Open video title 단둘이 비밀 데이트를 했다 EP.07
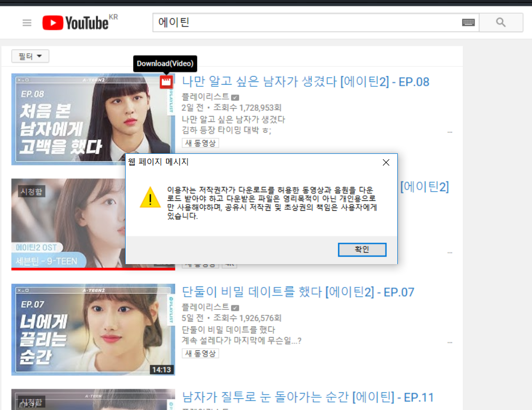 [298, 292]
